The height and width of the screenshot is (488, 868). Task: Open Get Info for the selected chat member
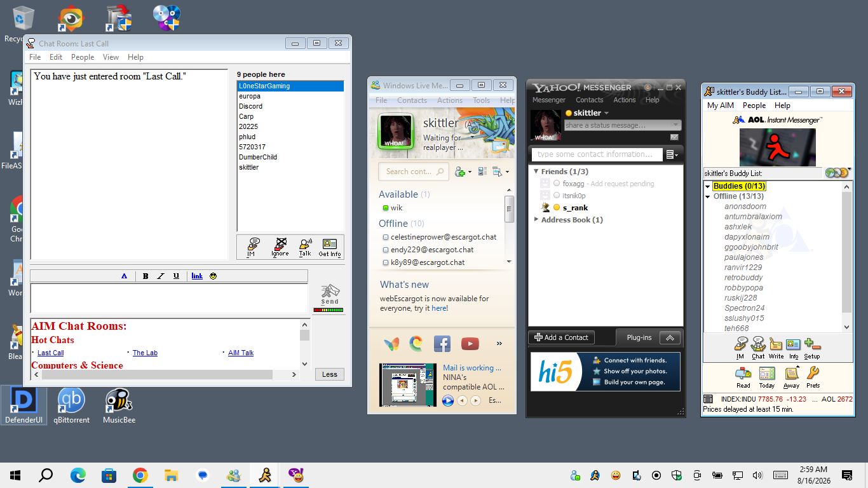tap(330, 247)
